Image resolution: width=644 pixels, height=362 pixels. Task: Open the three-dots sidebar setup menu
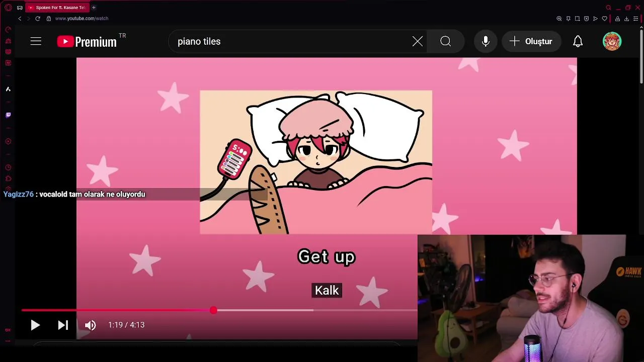8,341
